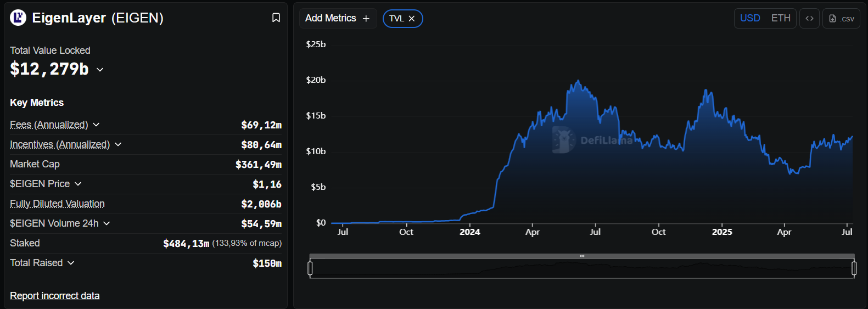Expand Fees (Annualized) details
868x309 pixels.
[96, 125]
